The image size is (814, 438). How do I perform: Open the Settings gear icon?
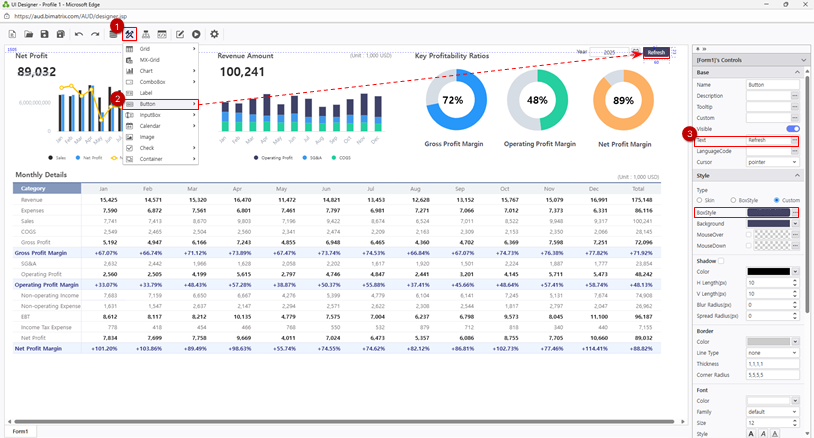coord(214,35)
